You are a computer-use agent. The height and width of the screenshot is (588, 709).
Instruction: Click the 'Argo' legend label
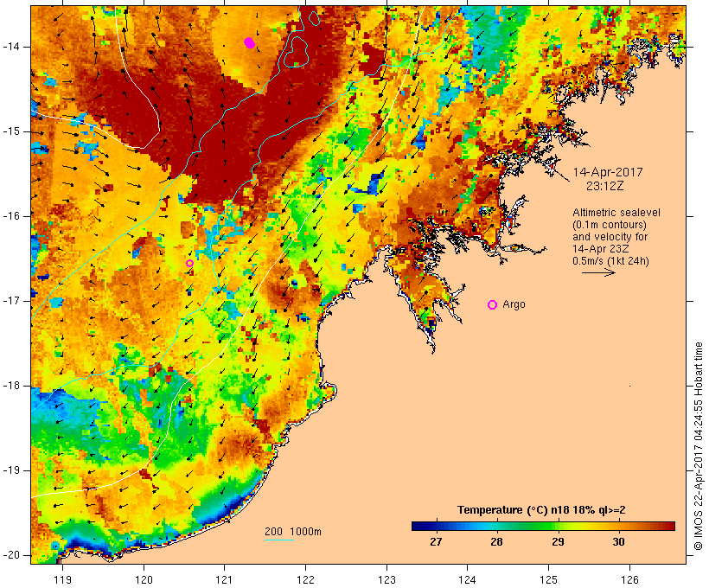point(514,304)
